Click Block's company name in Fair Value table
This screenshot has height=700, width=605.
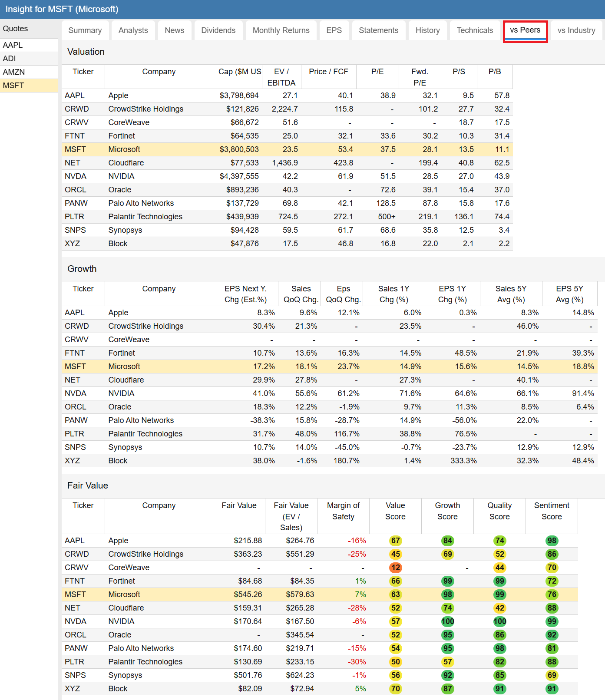coord(118,689)
